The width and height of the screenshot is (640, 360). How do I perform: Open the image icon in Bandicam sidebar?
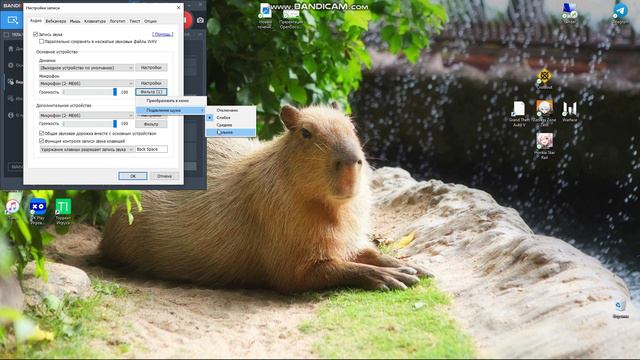coord(11,98)
